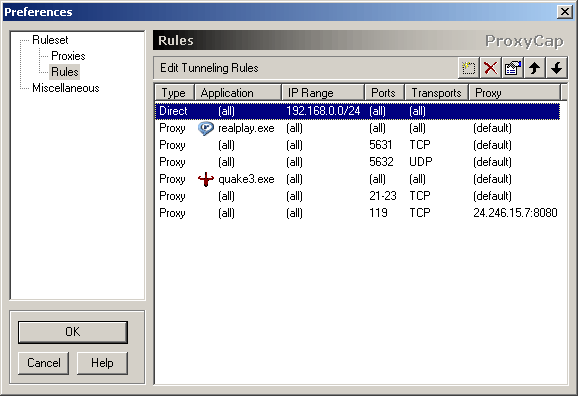Click the Cancel button
This screenshot has height=396, width=578.
[43, 363]
